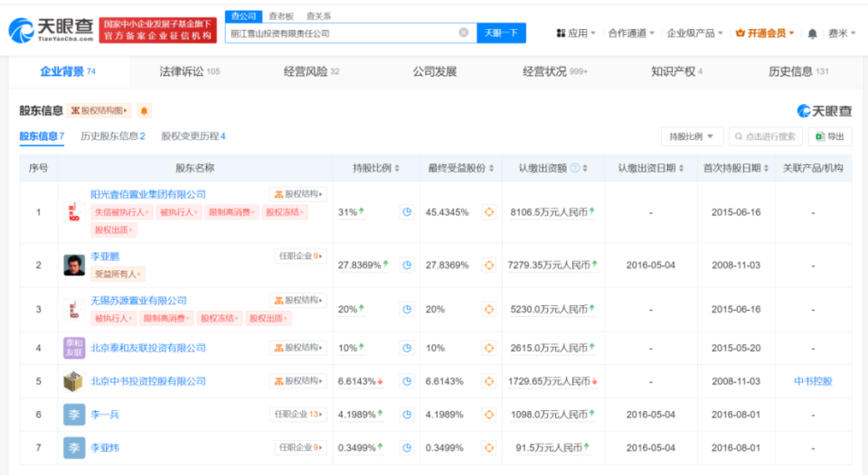
Task: Click beneficiary path icon next to 27.8369% final share
Action: click(x=489, y=265)
